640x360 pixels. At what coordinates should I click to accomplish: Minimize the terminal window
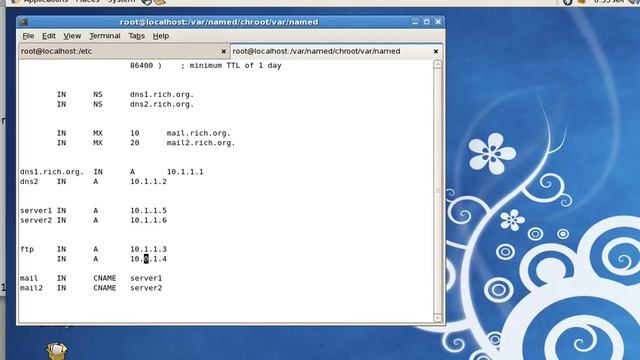click(415, 22)
